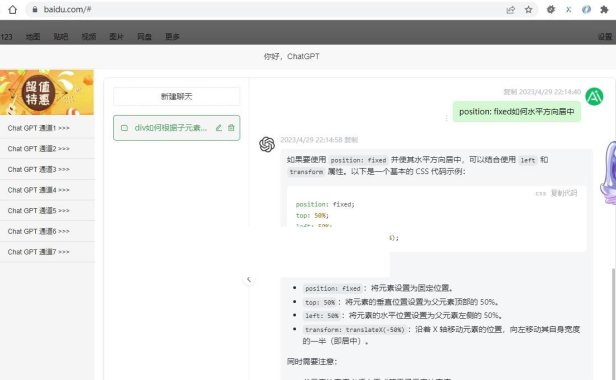Open Chat GPT 通道7 link
The width and height of the screenshot is (616, 380).
[x=38, y=252]
